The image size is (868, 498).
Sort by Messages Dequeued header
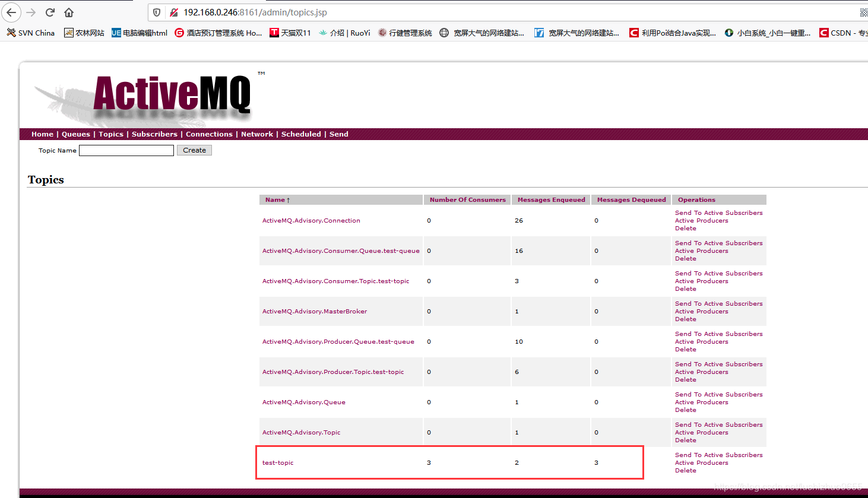coord(631,200)
